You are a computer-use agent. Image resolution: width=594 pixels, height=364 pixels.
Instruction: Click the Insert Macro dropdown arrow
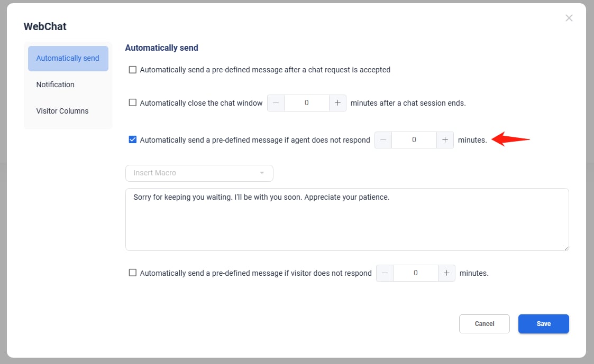[x=261, y=173]
